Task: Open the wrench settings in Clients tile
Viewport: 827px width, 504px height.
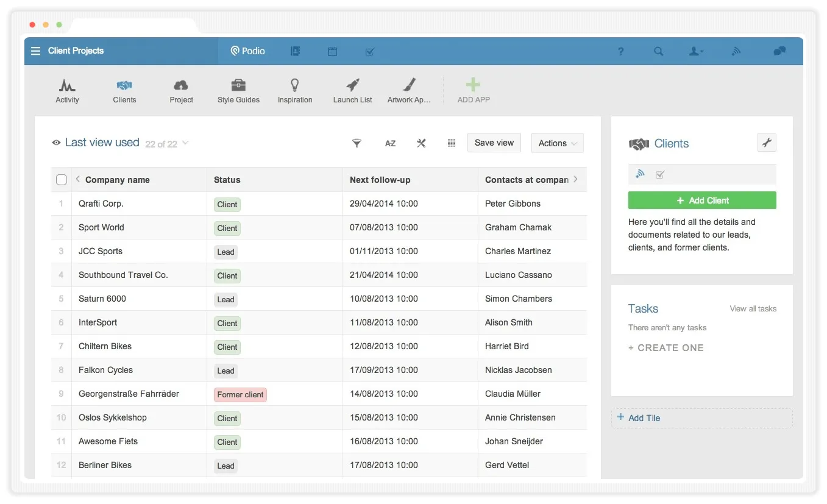Action: pyautogui.click(x=767, y=143)
